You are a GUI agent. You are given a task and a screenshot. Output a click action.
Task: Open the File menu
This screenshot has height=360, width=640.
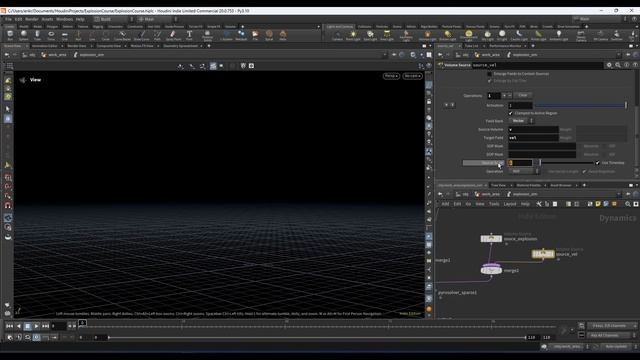(x=8, y=19)
